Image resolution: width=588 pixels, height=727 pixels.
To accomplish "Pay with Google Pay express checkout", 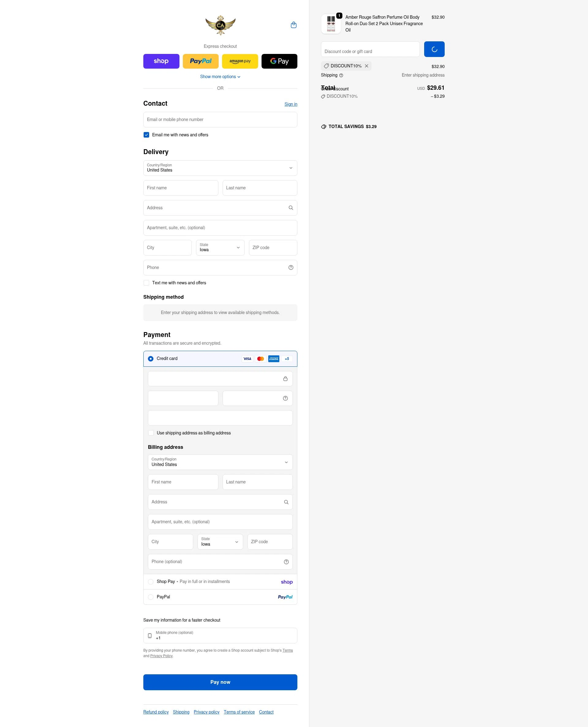I will [x=279, y=61].
